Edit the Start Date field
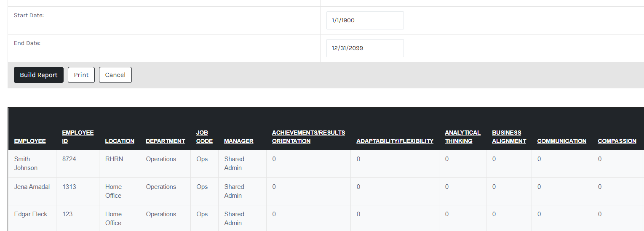Screen dimensions: 644x231 365,20
